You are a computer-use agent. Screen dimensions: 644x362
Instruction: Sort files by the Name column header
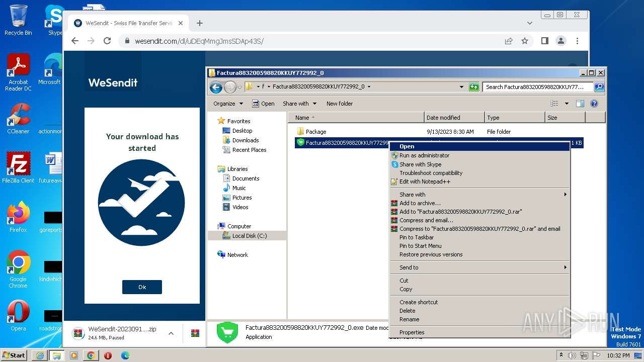click(x=356, y=118)
